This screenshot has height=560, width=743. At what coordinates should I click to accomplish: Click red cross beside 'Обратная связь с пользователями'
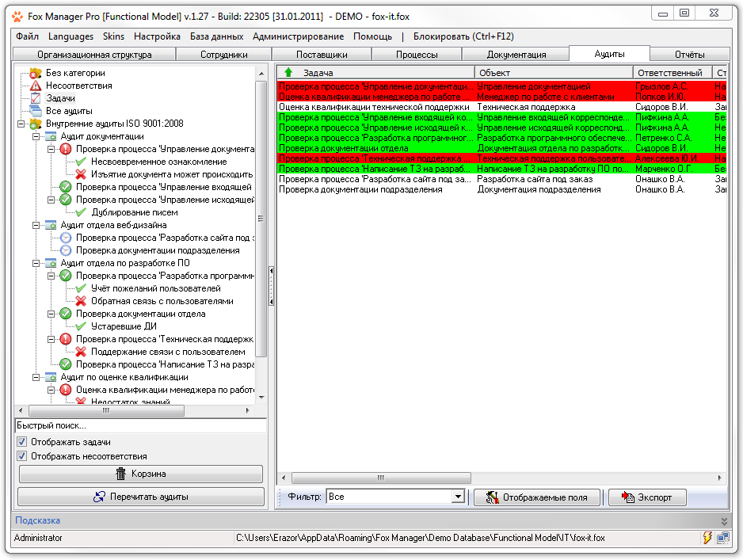(x=81, y=301)
